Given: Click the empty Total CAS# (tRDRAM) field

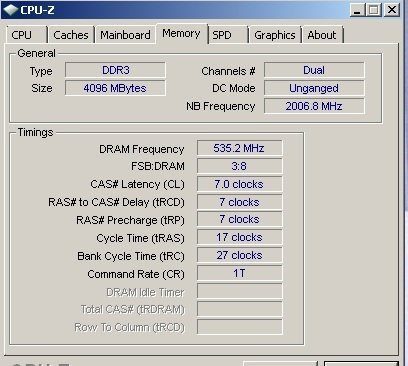Looking at the screenshot, I should (x=240, y=309).
